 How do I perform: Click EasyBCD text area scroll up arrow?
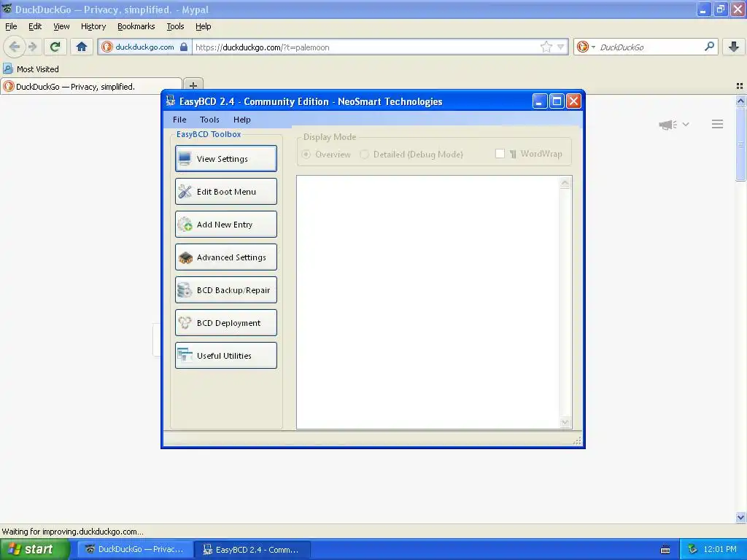(x=565, y=183)
